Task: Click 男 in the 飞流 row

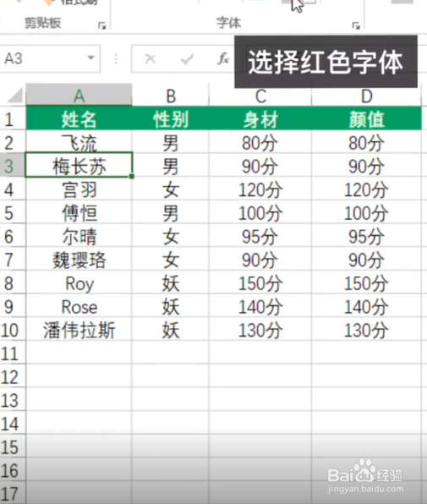Action: (x=170, y=142)
